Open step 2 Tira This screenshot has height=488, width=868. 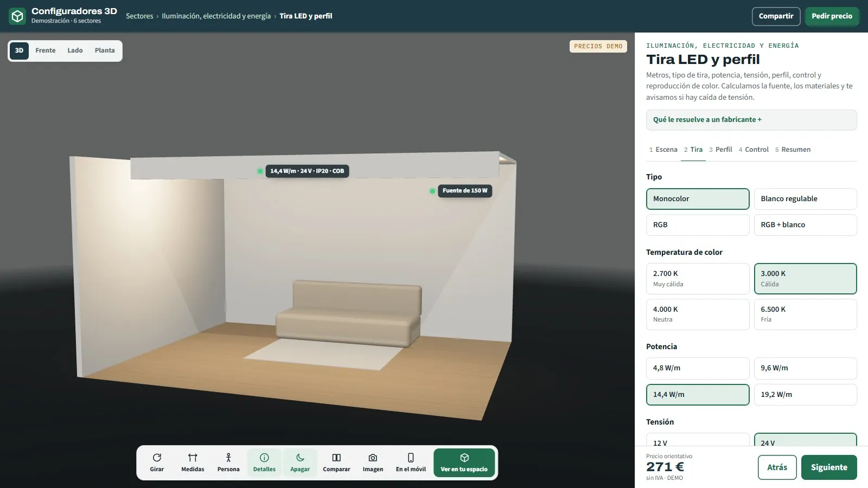[693, 150]
